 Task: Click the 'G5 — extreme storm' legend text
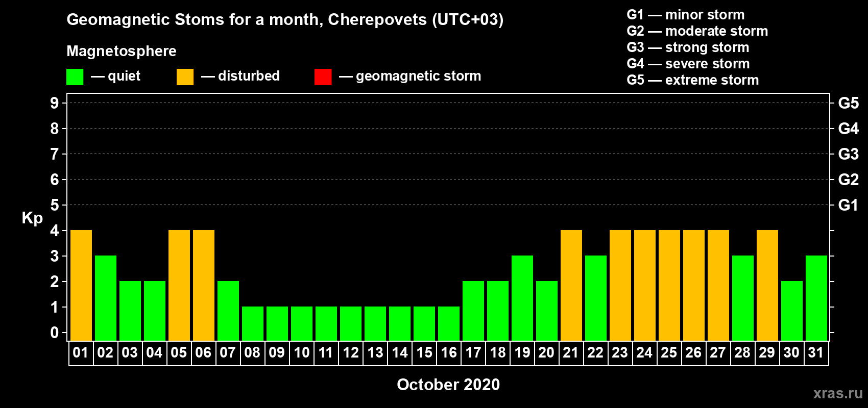[693, 80]
